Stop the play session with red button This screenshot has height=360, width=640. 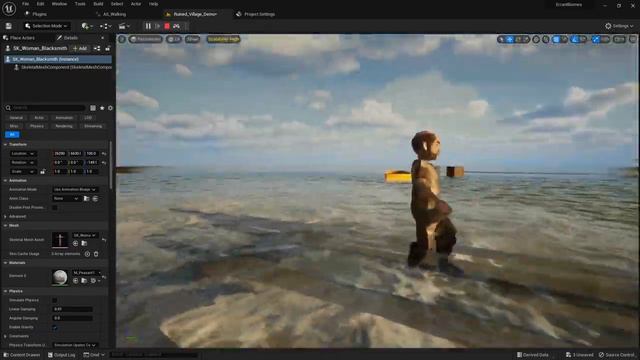coord(167,26)
